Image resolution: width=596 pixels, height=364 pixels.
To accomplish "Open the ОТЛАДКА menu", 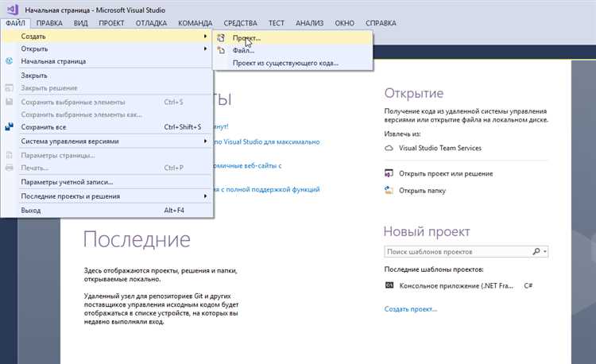I will pos(151,23).
